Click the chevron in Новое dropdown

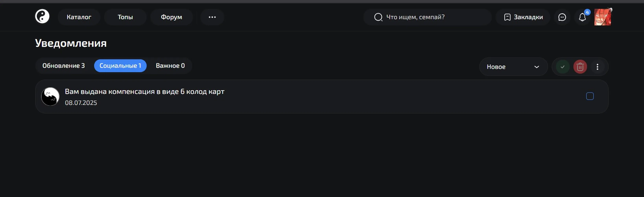click(536, 67)
